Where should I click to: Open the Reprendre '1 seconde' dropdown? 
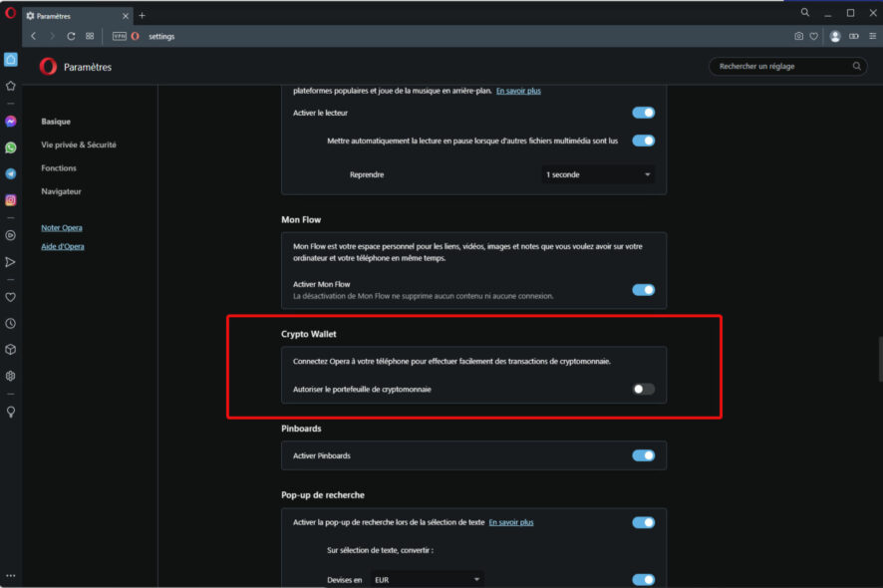point(598,174)
